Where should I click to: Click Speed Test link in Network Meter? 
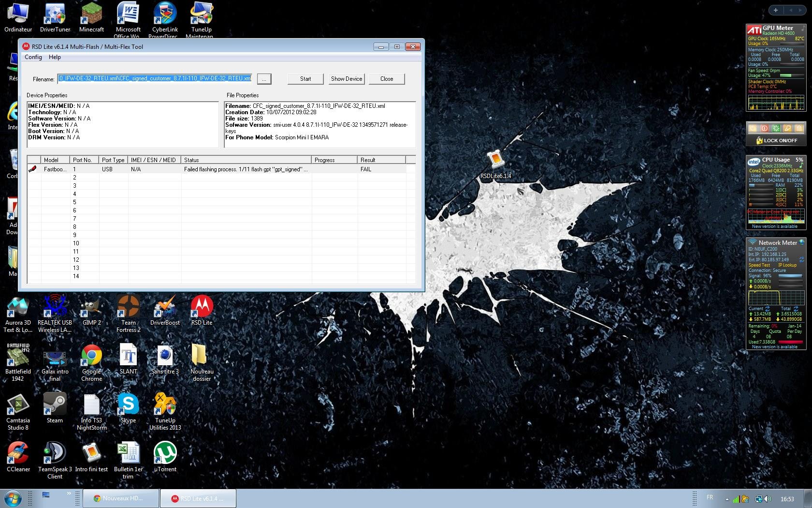coord(759,265)
